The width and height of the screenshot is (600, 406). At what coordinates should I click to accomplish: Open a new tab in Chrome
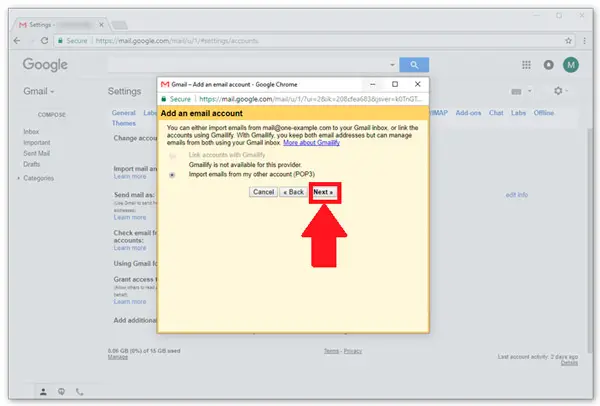119,25
